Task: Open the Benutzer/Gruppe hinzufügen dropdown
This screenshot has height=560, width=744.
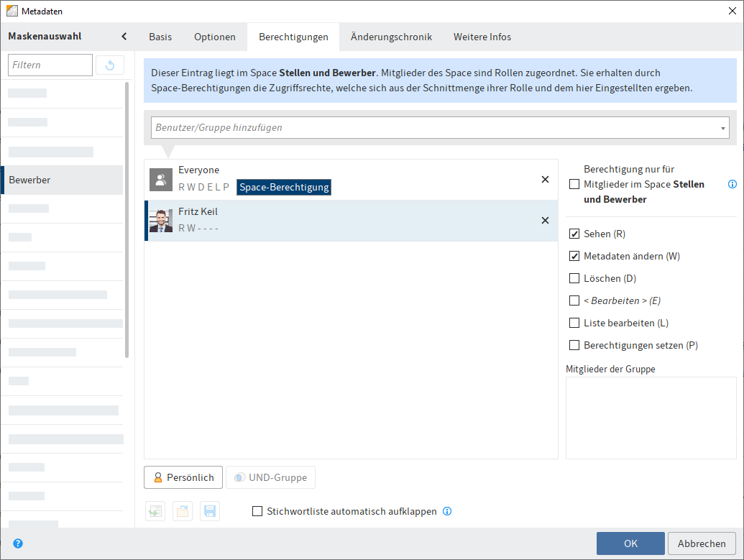Action: (722, 127)
